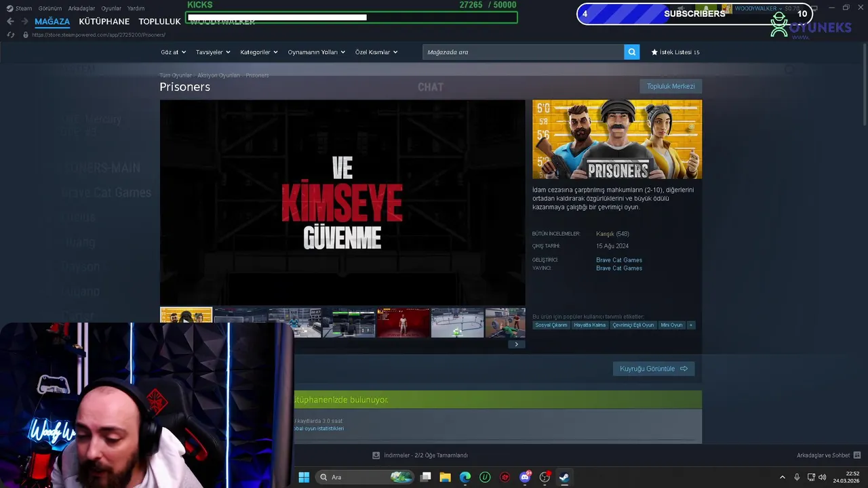Open OBS Studio from the taskbar
The image size is (868, 488).
click(x=545, y=477)
